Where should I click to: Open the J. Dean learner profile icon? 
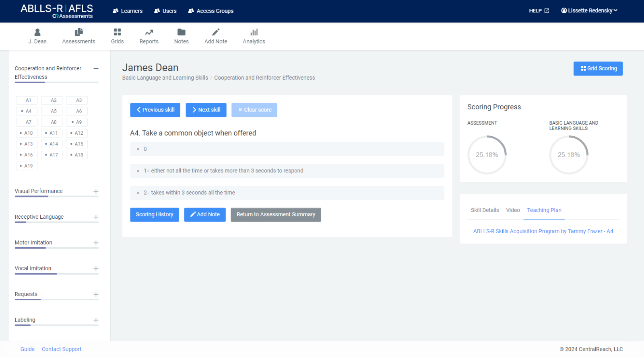37,32
